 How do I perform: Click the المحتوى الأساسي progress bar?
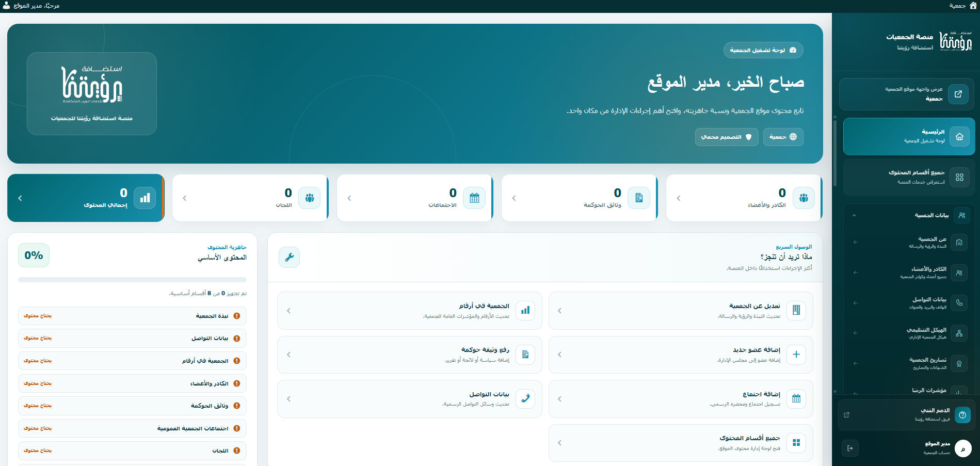132,280
